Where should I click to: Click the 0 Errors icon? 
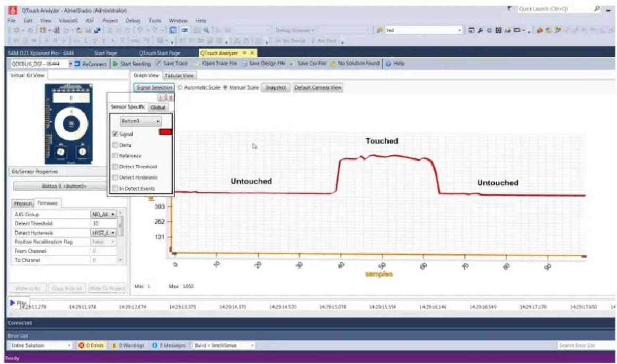[82, 345]
